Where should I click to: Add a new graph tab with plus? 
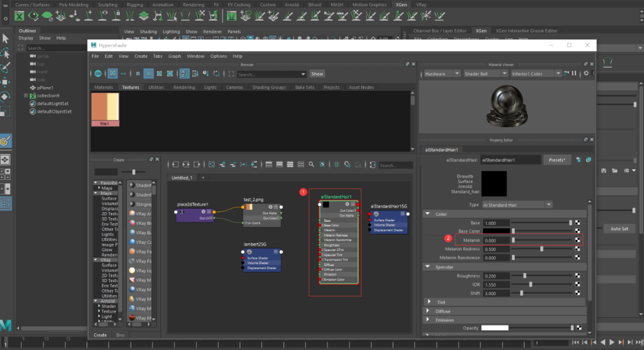point(203,178)
